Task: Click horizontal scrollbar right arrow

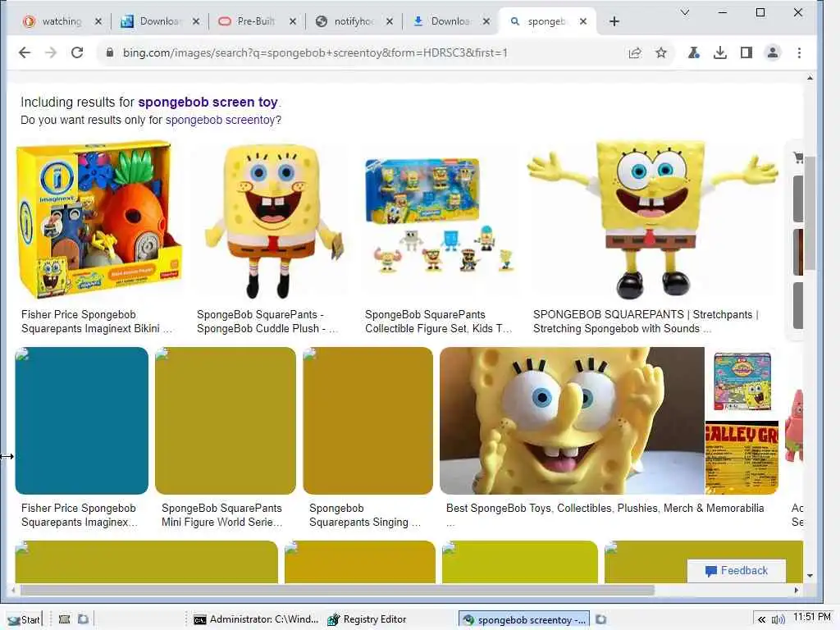Action: point(797,591)
